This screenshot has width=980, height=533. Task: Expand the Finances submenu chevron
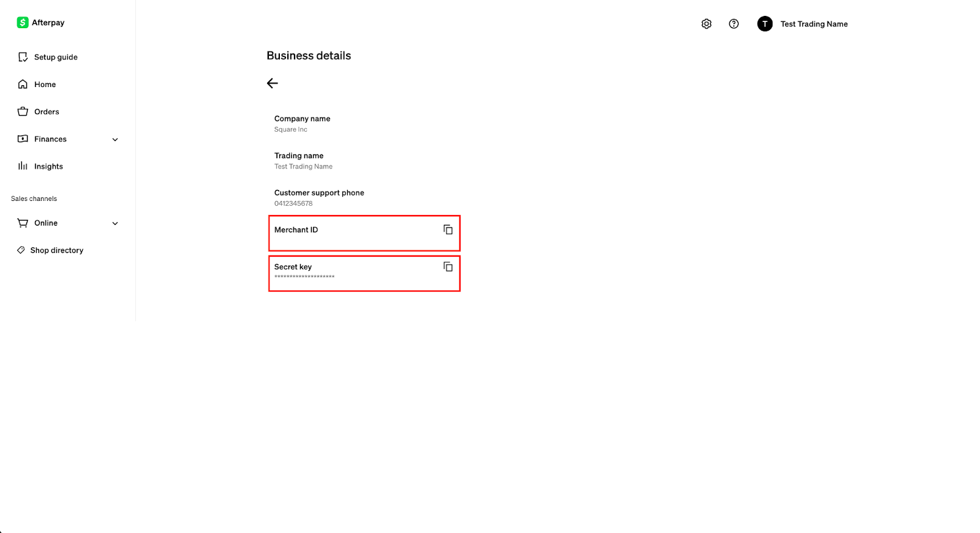[115, 140]
